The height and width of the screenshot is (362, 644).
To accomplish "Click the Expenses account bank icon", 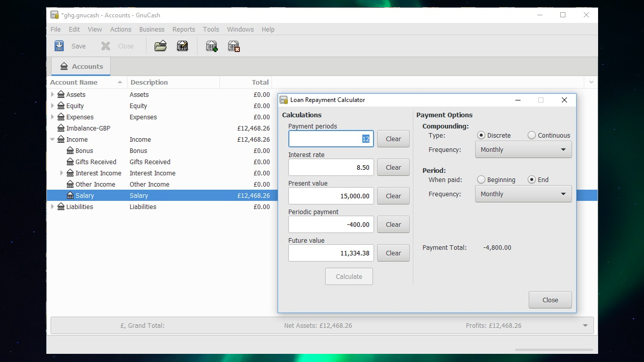I will tap(61, 117).
